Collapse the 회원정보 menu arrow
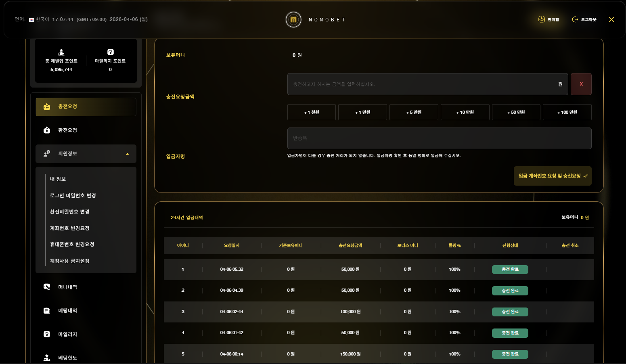 click(128, 154)
